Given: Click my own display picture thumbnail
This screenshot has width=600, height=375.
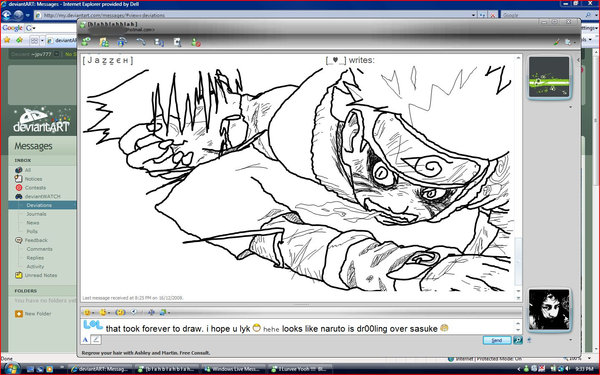Looking at the screenshot, I should 549,309.
